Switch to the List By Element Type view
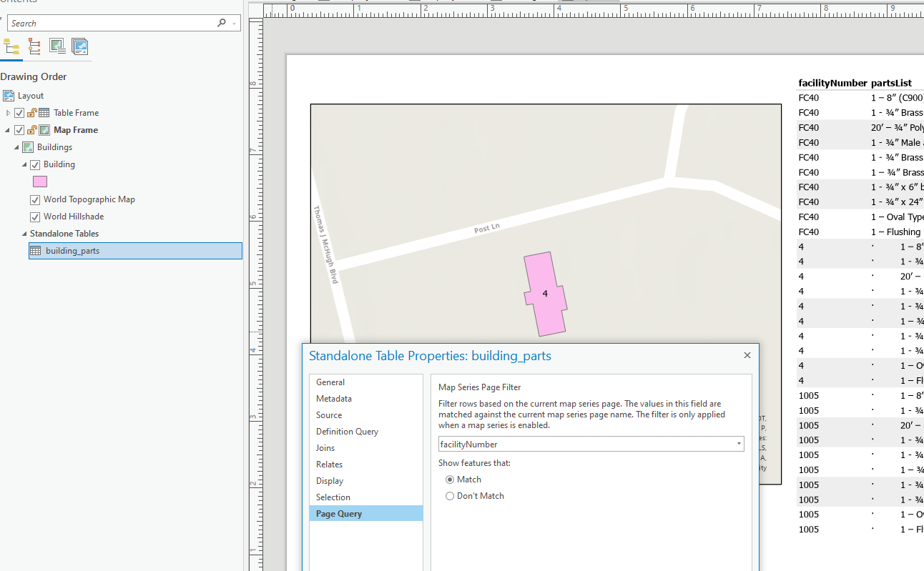The height and width of the screenshot is (571, 924). tap(34, 46)
